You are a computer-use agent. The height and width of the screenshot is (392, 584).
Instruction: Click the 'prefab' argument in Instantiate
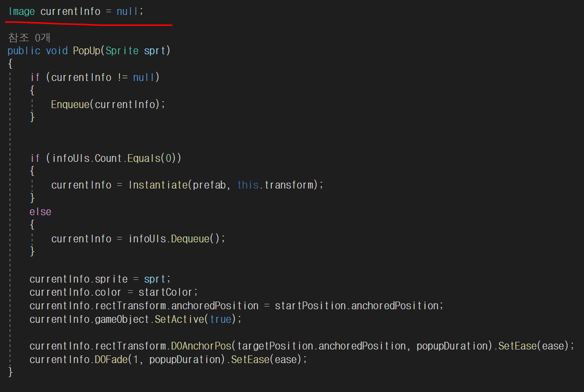point(209,185)
